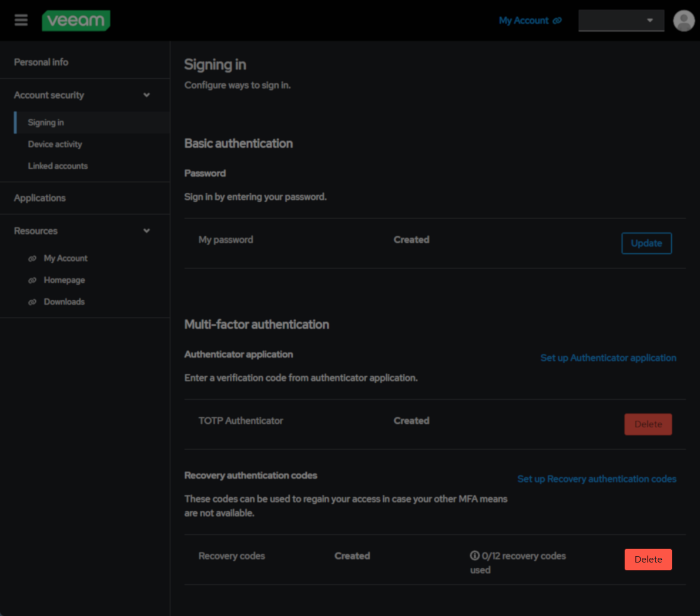
Task: Visit Homepage resource link
Action: [64, 280]
